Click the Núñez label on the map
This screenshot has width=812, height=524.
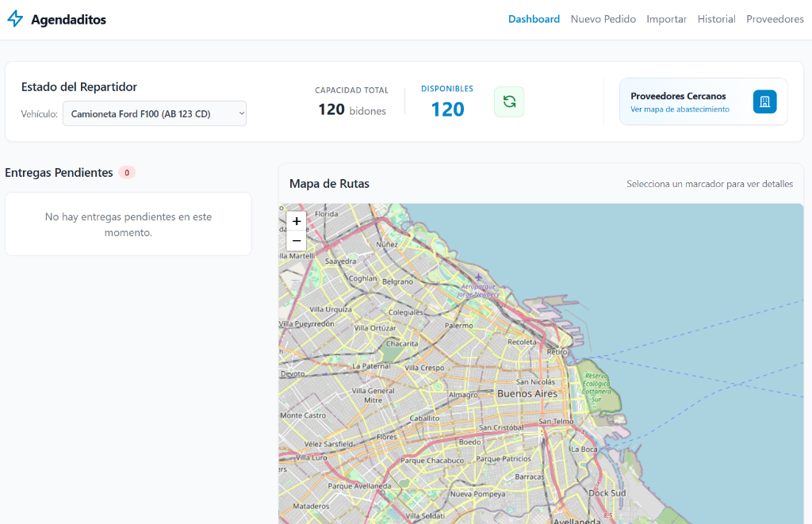tap(387, 244)
